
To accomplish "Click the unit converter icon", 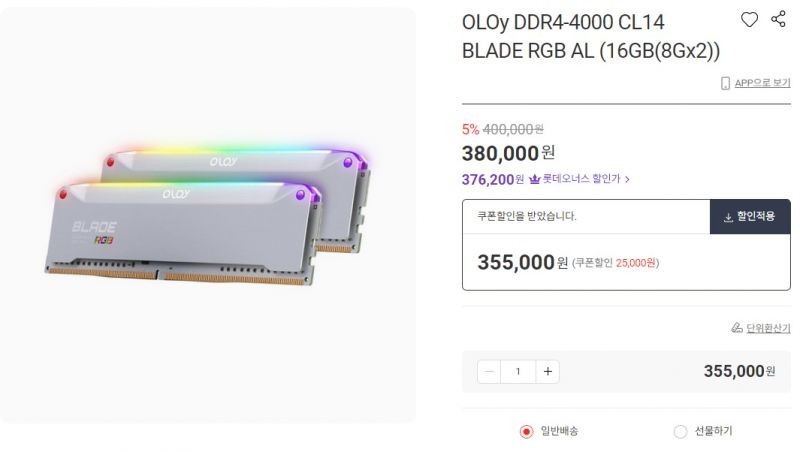I will pos(737,328).
